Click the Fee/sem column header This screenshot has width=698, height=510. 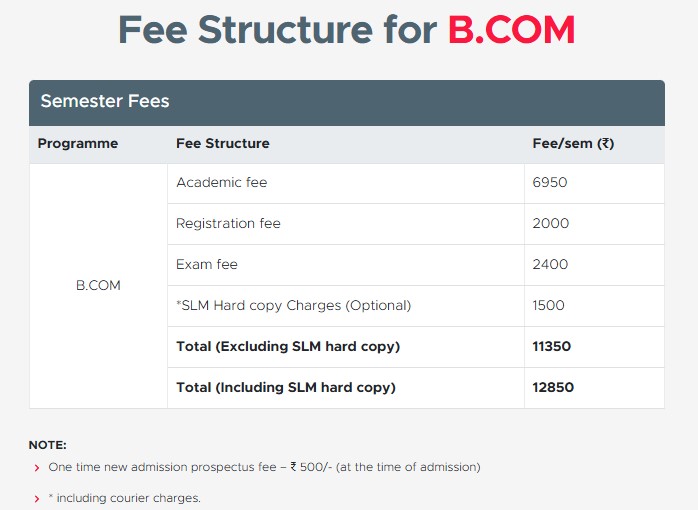tap(573, 143)
